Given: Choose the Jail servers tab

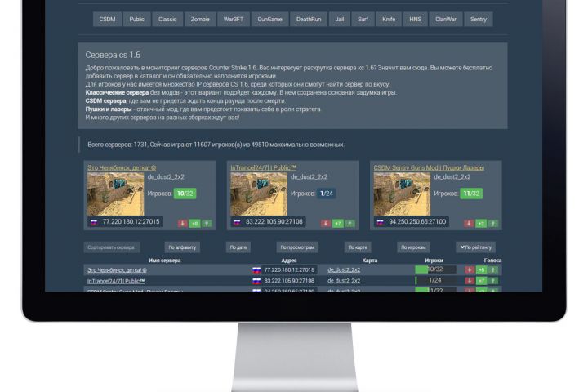Looking at the screenshot, I should (340, 19).
